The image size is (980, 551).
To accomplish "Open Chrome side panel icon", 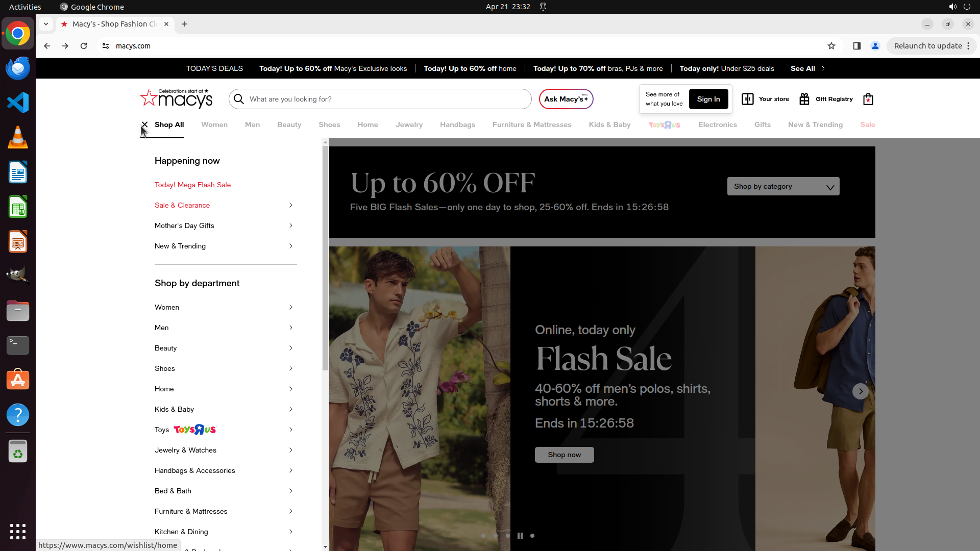I will point(857,46).
